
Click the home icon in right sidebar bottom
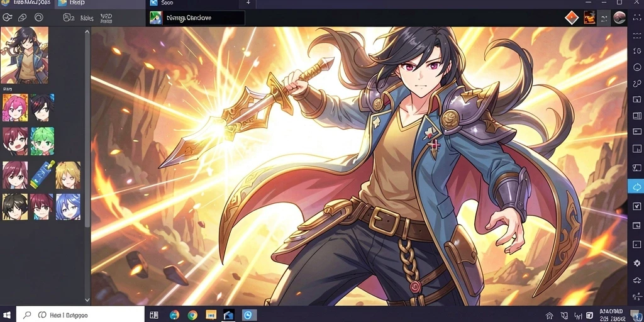636,280
